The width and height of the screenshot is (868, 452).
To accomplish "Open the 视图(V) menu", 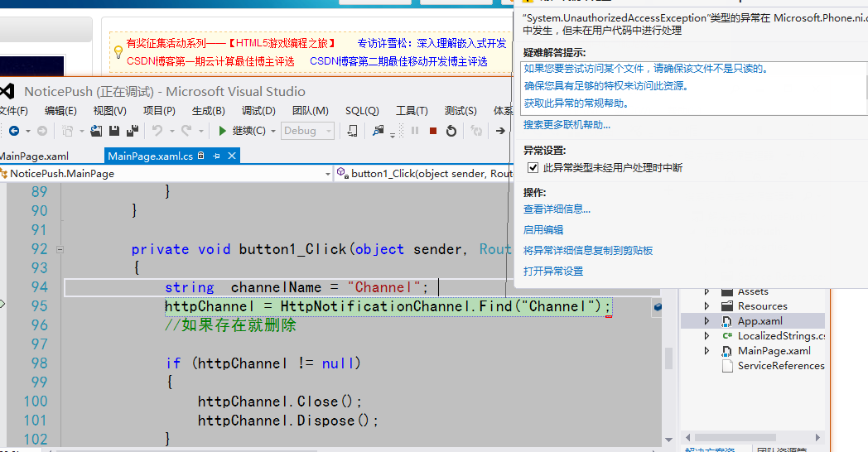I will tap(109, 111).
